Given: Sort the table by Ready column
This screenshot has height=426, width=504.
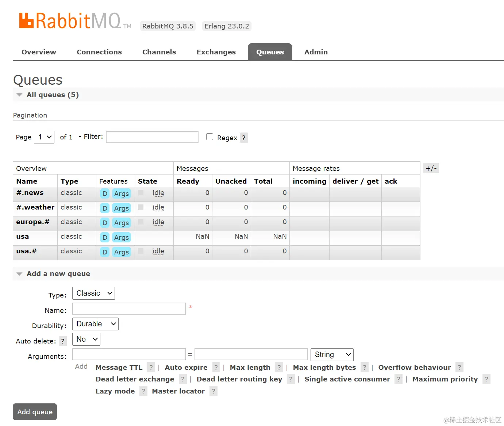Looking at the screenshot, I should pos(188,181).
